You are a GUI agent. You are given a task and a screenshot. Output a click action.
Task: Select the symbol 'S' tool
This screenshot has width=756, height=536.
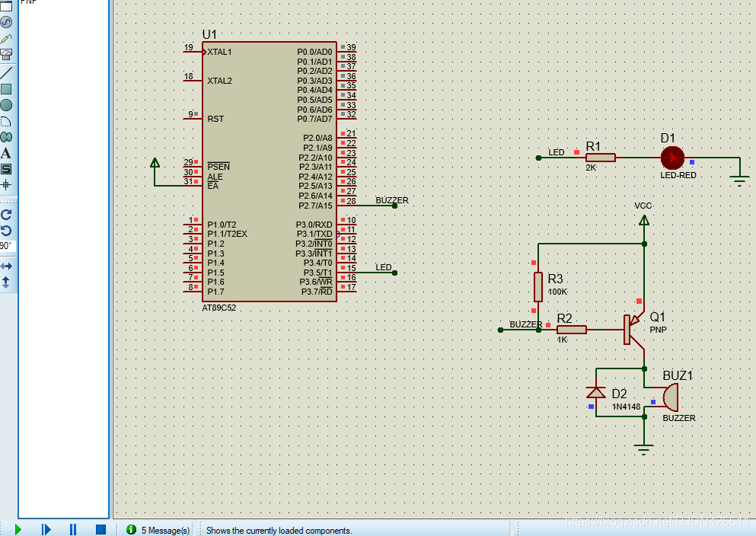6,169
